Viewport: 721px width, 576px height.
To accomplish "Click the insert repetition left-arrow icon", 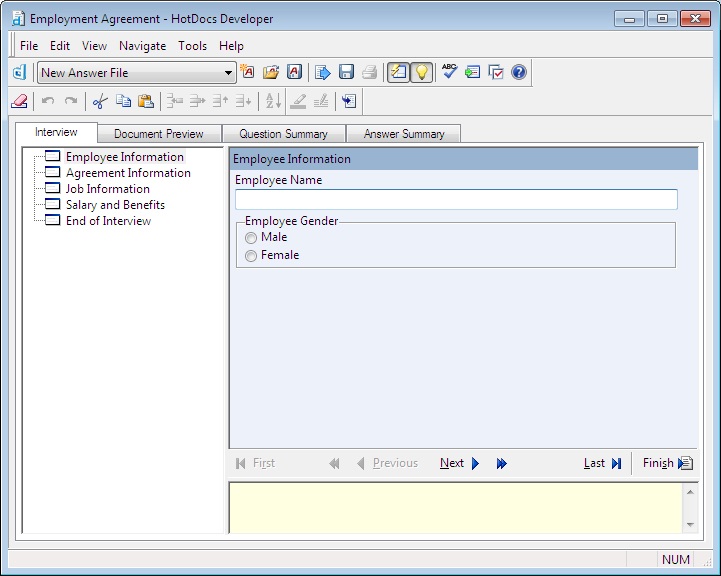I will click(x=175, y=101).
